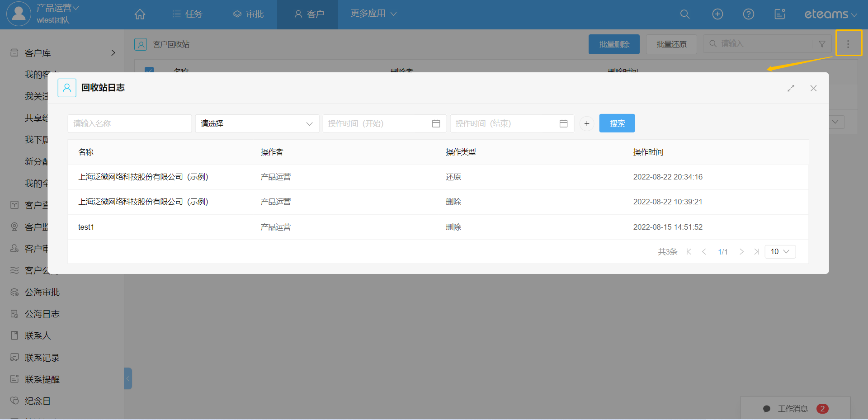
Task: Click the 请输入名称 name input field
Action: click(129, 123)
